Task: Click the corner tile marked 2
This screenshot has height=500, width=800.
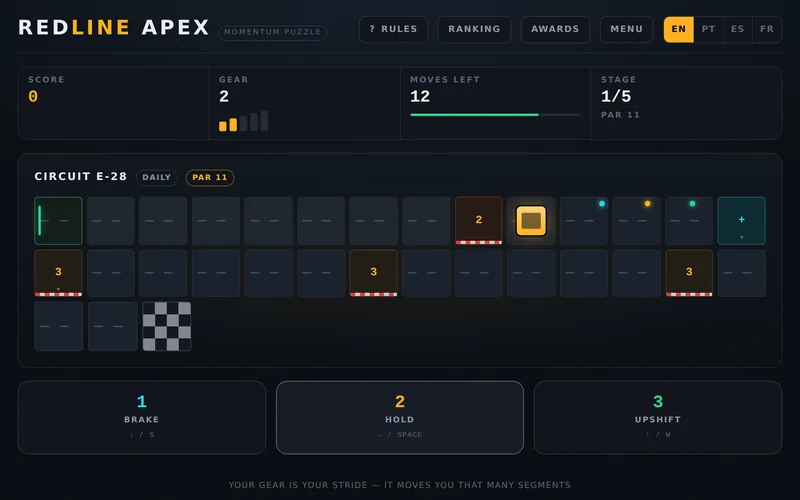Action: tap(479, 220)
